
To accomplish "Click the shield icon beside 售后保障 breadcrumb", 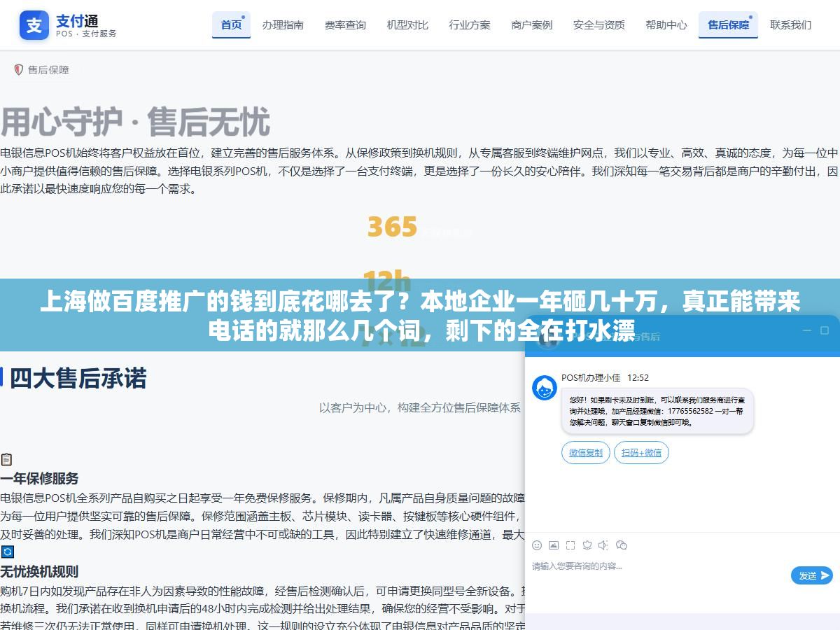I will (x=19, y=70).
